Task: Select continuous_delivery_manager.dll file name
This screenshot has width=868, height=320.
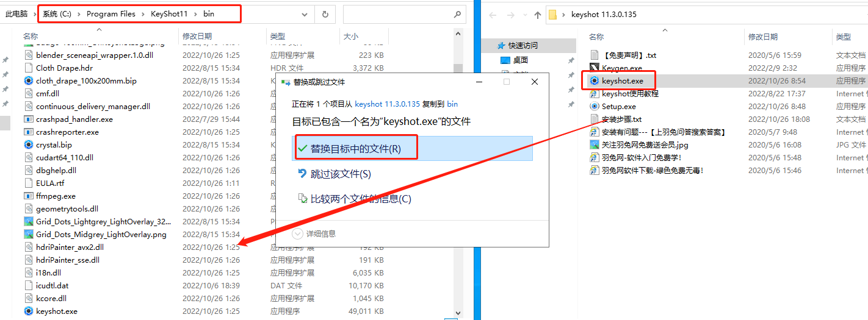Action: [x=93, y=106]
